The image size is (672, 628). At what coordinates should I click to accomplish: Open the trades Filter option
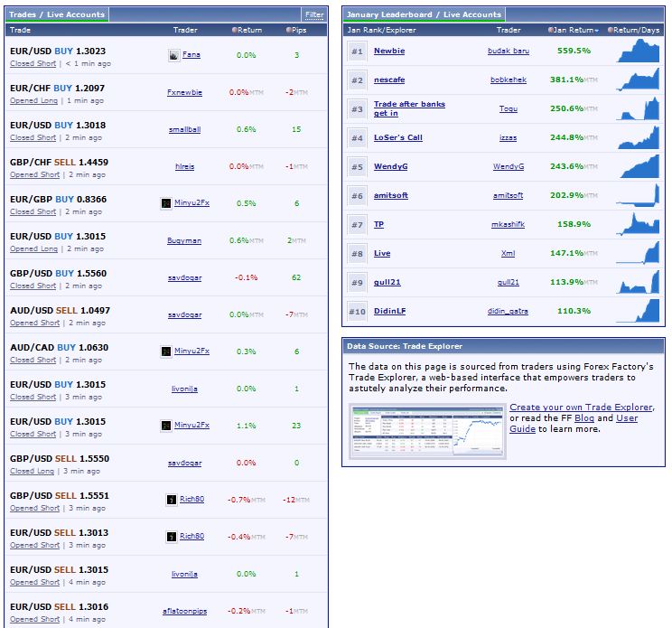point(314,14)
